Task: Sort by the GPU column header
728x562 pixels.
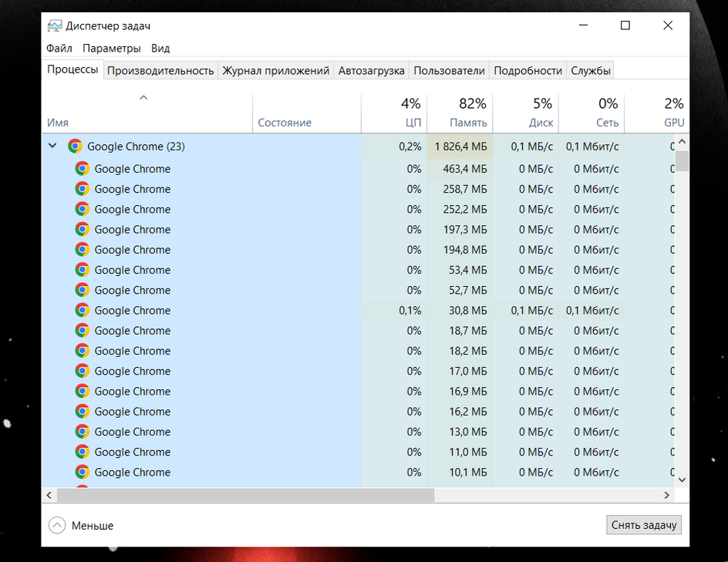Action: click(x=656, y=113)
